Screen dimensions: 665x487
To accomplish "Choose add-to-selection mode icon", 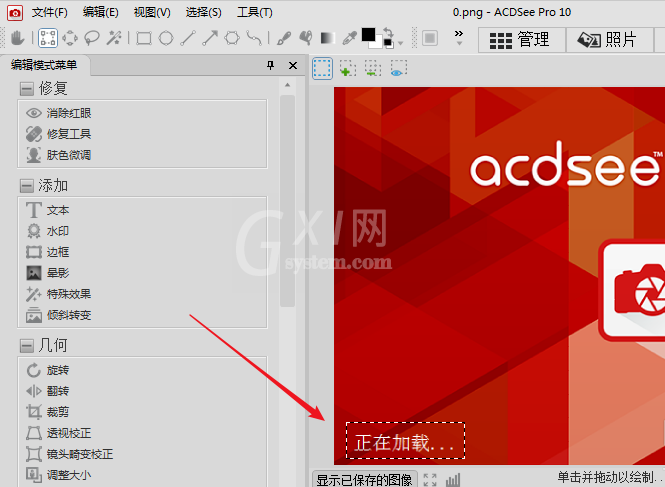I will coord(347,69).
